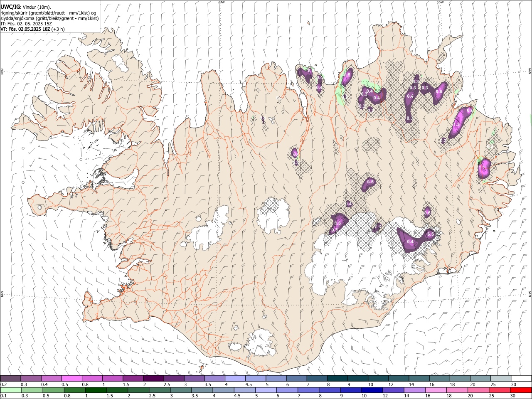Click the "0.4" tick label under the snow scale
This screenshot has width=532, height=399.
44,384
